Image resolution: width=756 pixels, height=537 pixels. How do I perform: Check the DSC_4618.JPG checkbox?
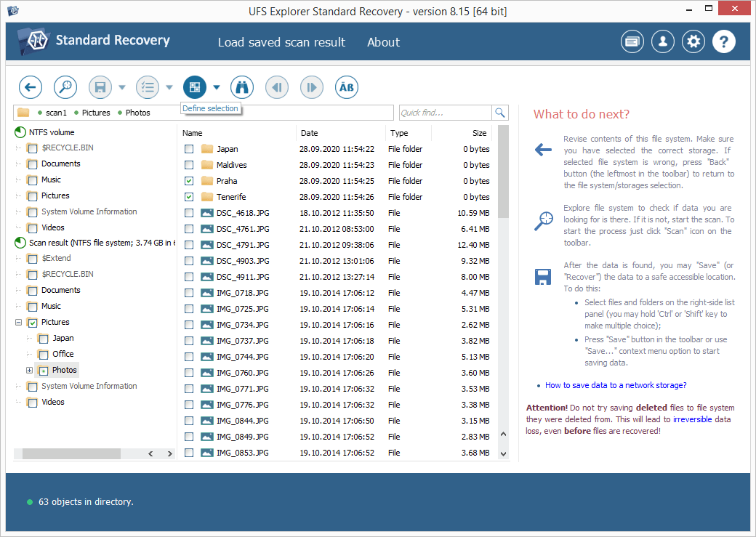pos(189,213)
